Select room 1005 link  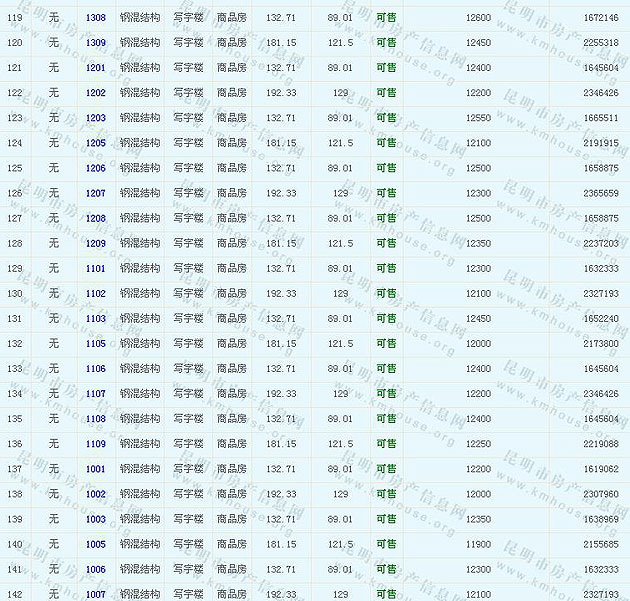coord(96,544)
